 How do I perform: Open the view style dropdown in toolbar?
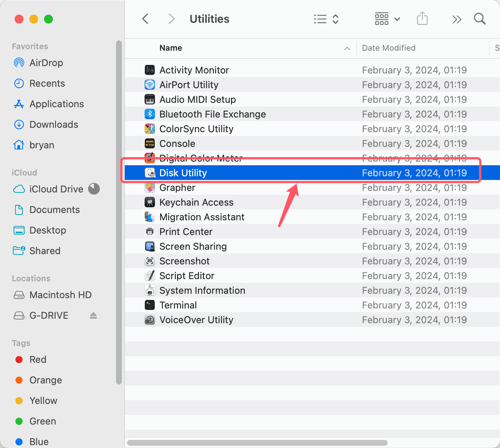coord(326,19)
